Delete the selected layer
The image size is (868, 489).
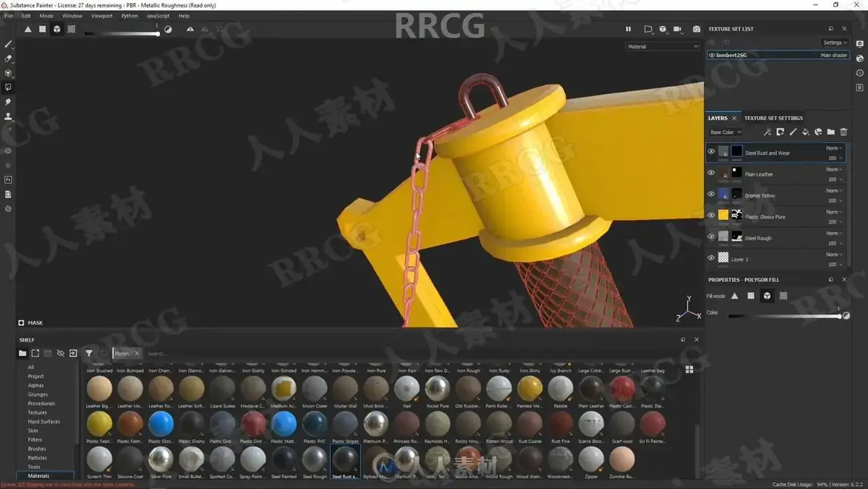coord(843,132)
